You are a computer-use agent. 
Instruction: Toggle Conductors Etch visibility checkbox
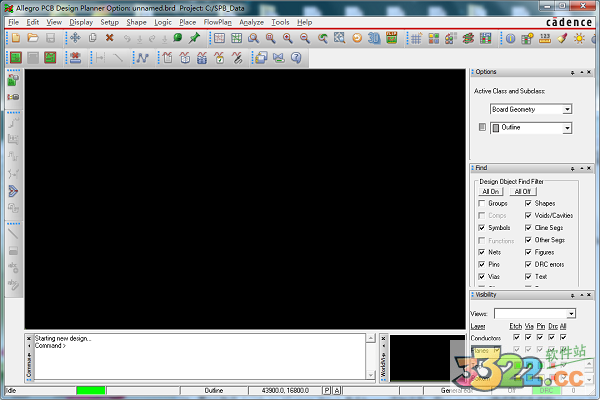pyautogui.click(x=516, y=337)
